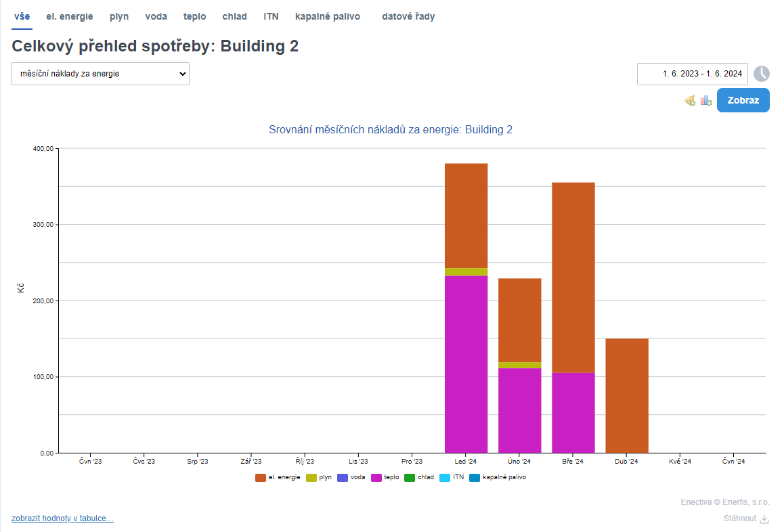
Task: Toggle teplo series in chart legend
Action: pos(385,477)
